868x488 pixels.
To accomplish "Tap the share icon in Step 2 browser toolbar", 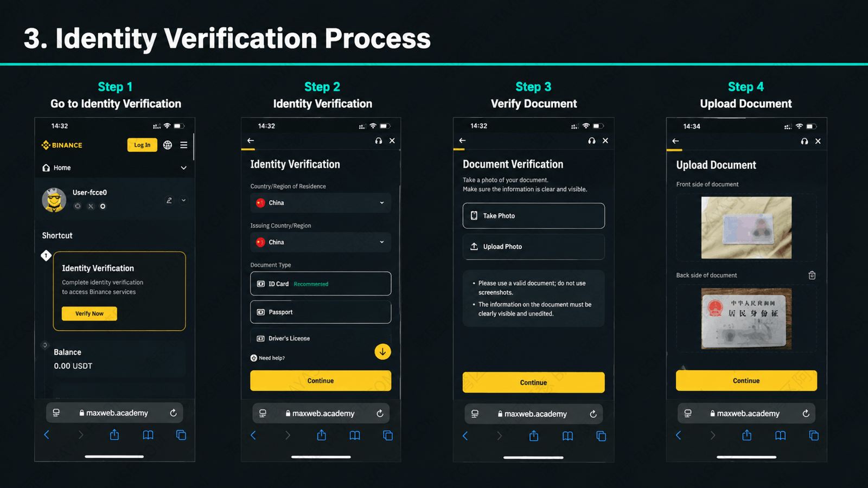I will [322, 435].
